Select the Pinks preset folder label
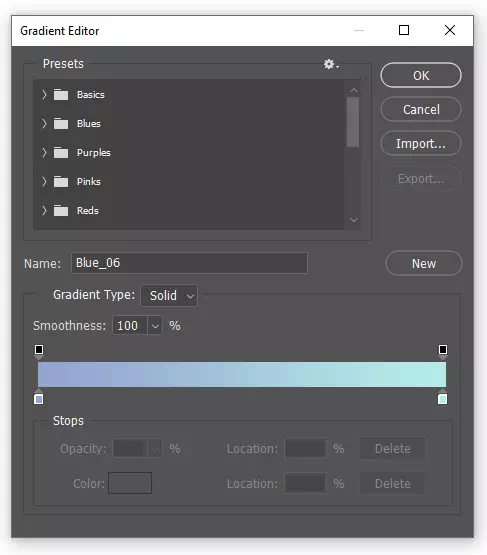This screenshot has width=487, height=555. click(x=89, y=182)
